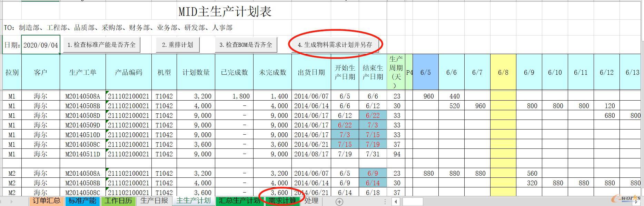The width and height of the screenshot is (644, 206).
Task: Click the 2.重排计划 button
Action: pyautogui.click(x=178, y=45)
